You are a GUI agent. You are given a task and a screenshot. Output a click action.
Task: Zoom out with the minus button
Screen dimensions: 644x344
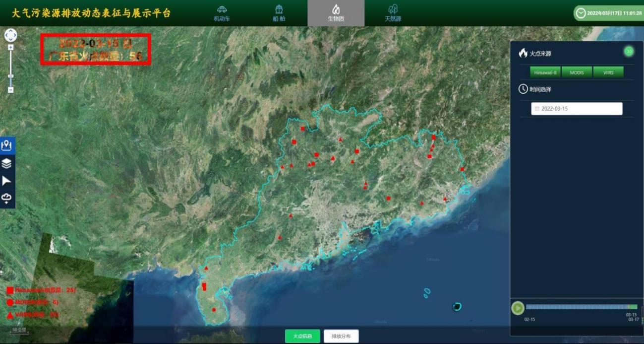[x=10, y=90]
